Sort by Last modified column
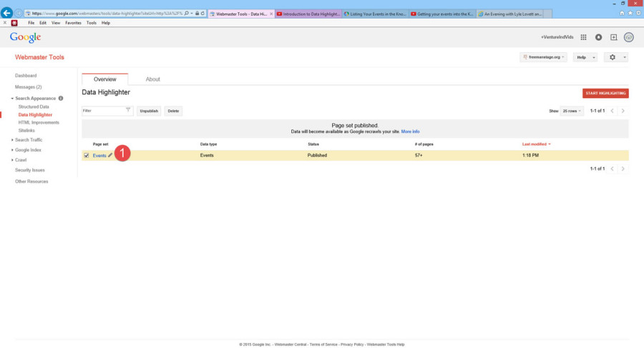The height and width of the screenshot is (348, 644). 536,144
